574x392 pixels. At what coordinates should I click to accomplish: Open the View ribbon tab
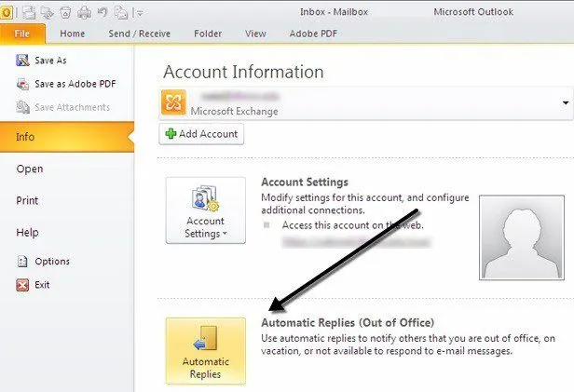pos(255,34)
